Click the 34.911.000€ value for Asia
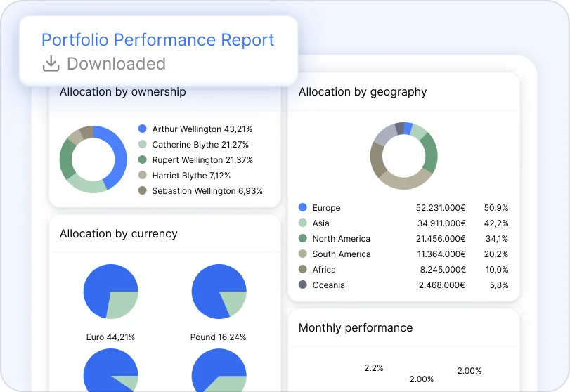The height and width of the screenshot is (392, 570). pyautogui.click(x=441, y=223)
